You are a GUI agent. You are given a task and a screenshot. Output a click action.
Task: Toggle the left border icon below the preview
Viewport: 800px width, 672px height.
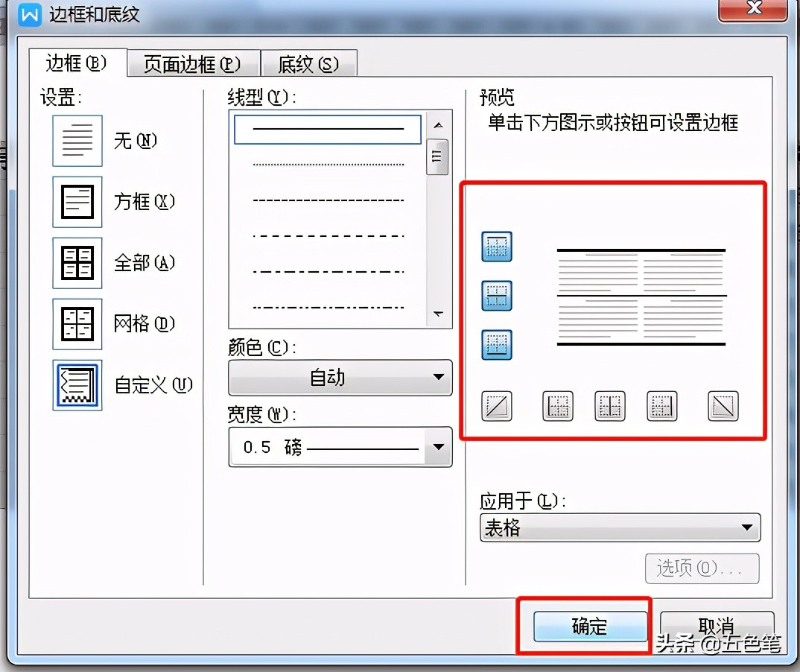(557, 406)
